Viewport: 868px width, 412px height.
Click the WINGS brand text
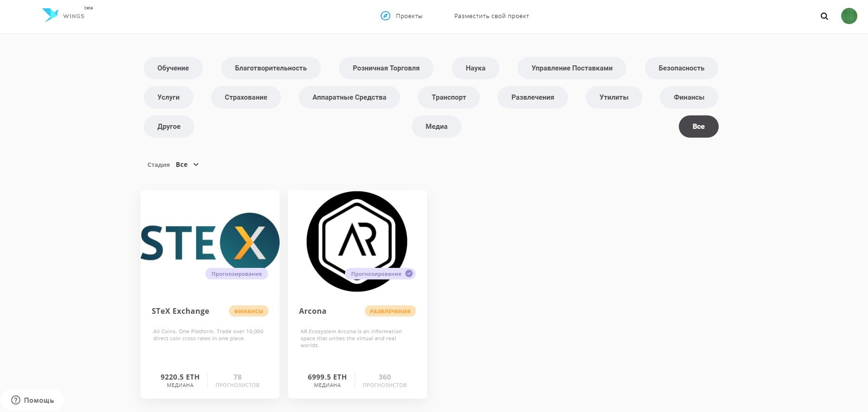click(x=74, y=16)
